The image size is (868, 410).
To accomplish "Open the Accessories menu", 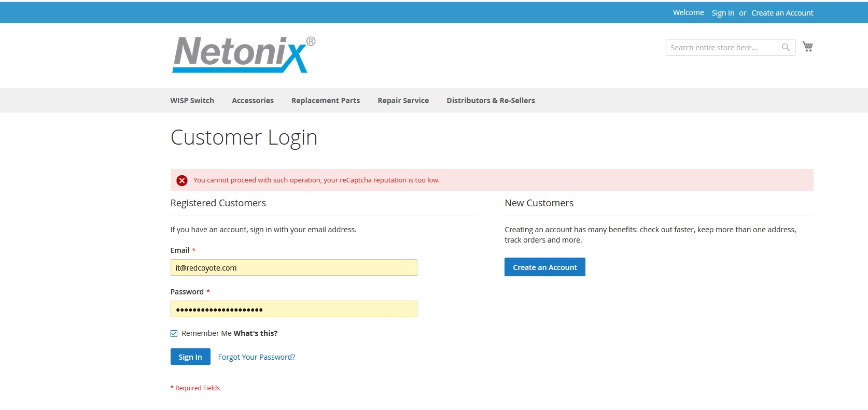I will click(253, 101).
